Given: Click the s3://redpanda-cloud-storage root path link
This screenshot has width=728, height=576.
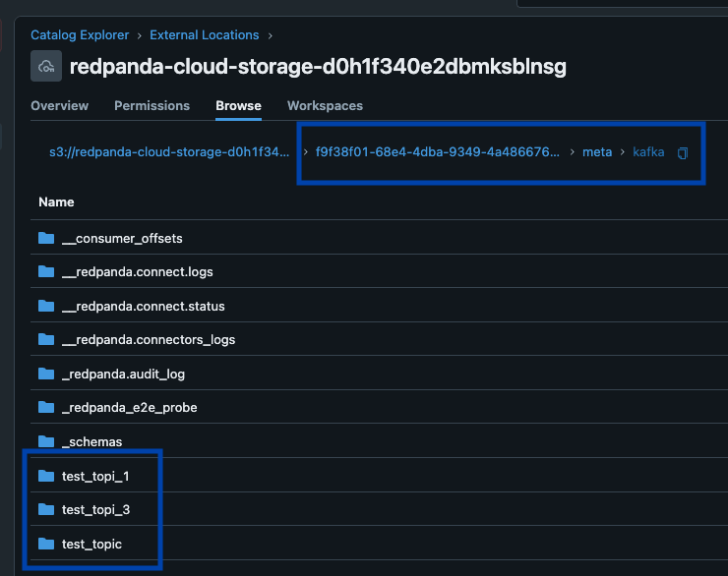Looking at the screenshot, I should 169,152.
